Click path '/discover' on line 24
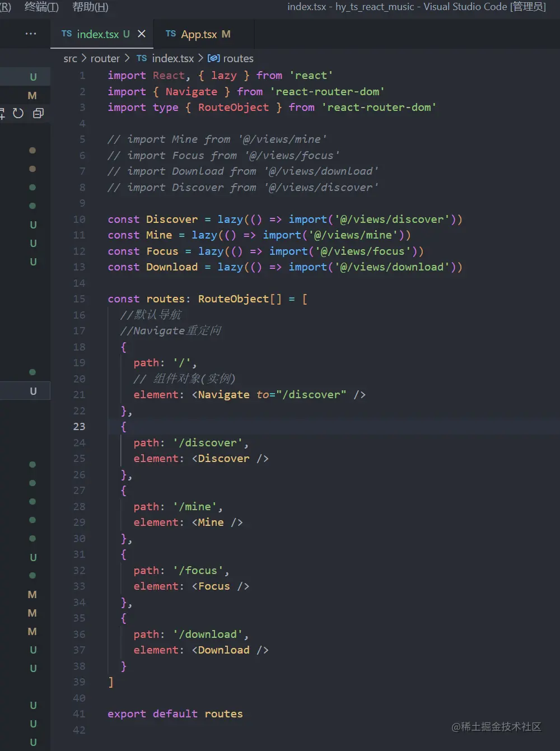 191,443
